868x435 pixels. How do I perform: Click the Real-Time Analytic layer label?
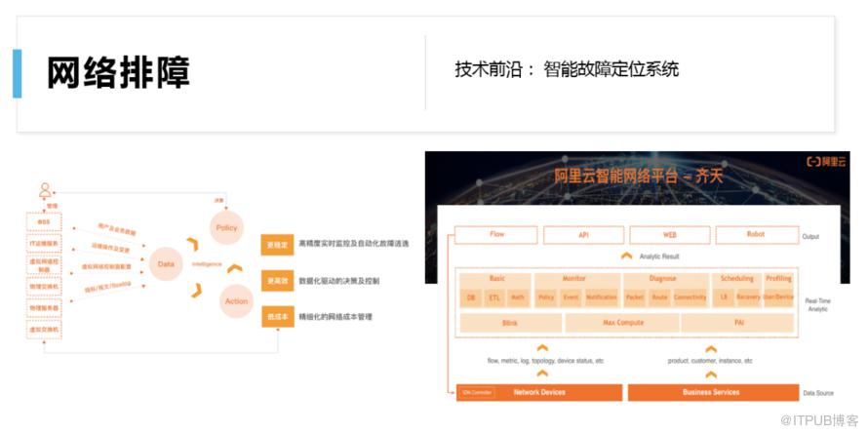(817, 305)
